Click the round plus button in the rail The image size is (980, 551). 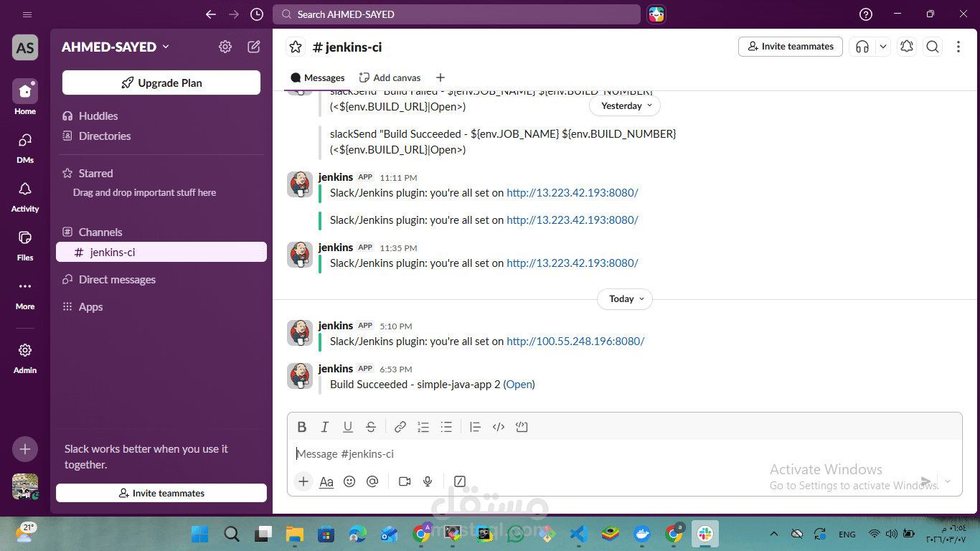click(25, 449)
